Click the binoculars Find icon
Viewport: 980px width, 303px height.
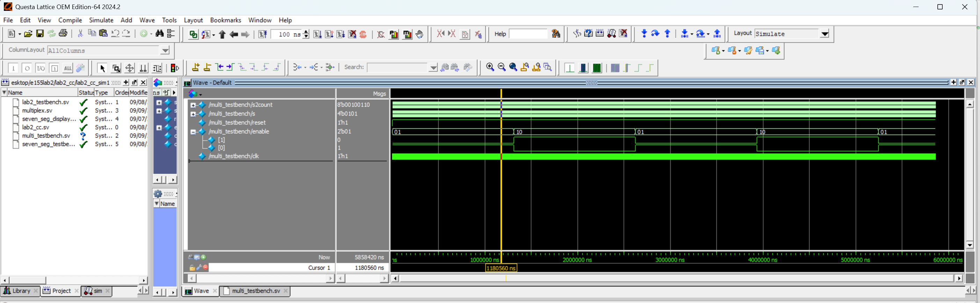[160, 34]
